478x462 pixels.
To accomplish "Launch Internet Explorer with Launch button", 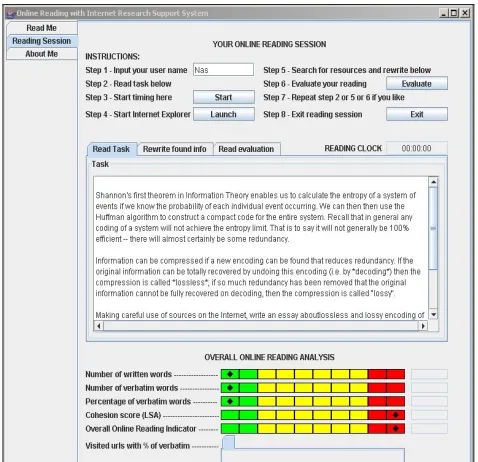I will coord(224,114).
